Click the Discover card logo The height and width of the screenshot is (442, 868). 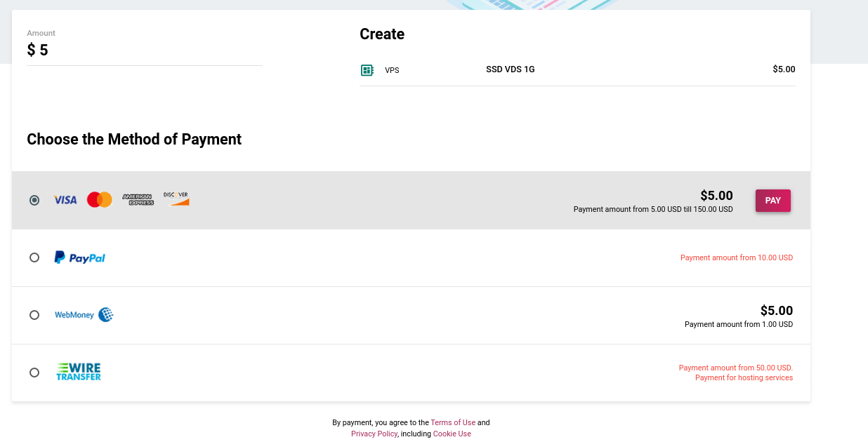click(176, 199)
